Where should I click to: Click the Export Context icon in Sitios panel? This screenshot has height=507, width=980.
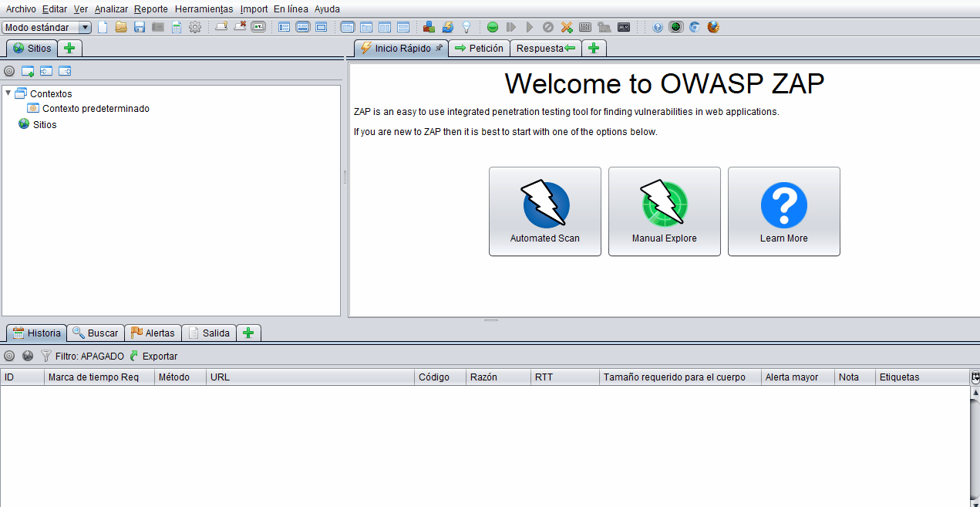[65, 71]
